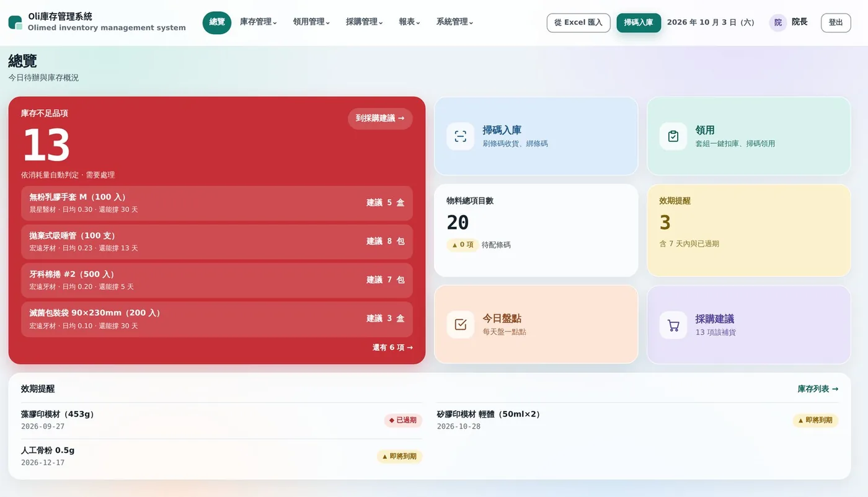Select the 牙科棉捲 #2（500 入）row
The width and height of the screenshot is (868, 497).
point(217,280)
